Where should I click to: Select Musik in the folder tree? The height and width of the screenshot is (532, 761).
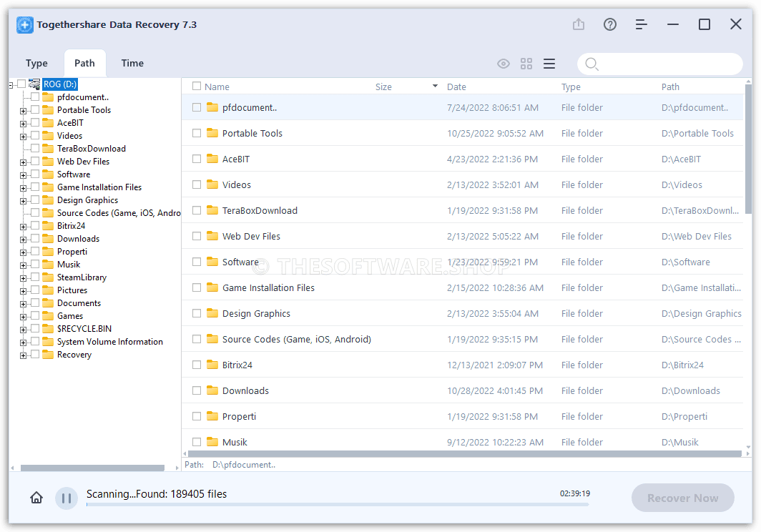point(69,264)
